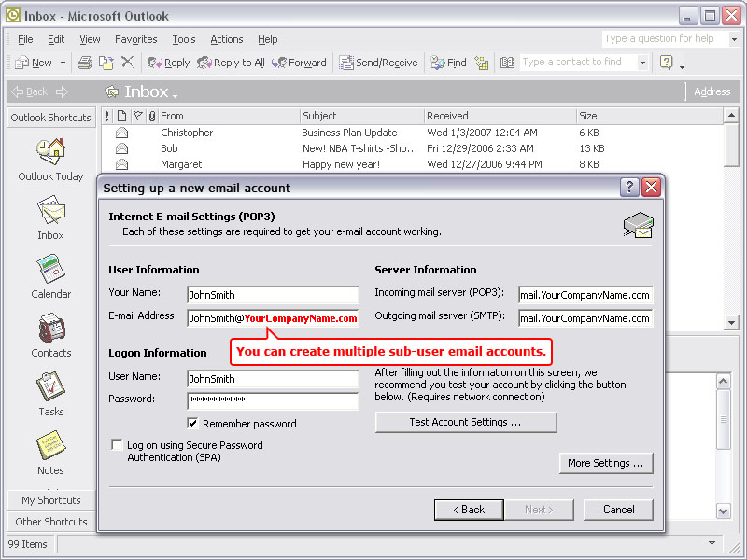Expand the New item dropdown arrow
The image size is (747, 560).
[x=63, y=63]
